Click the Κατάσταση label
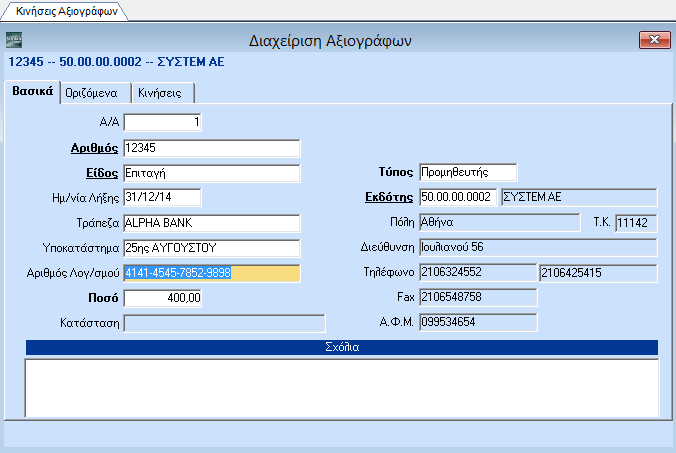This screenshot has height=453, width=676. 90,323
